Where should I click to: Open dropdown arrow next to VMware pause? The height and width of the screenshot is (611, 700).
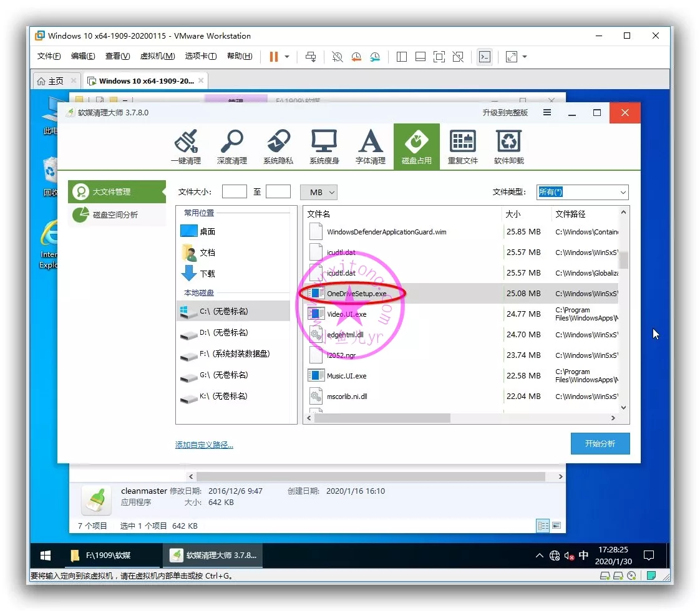click(x=287, y=57)
